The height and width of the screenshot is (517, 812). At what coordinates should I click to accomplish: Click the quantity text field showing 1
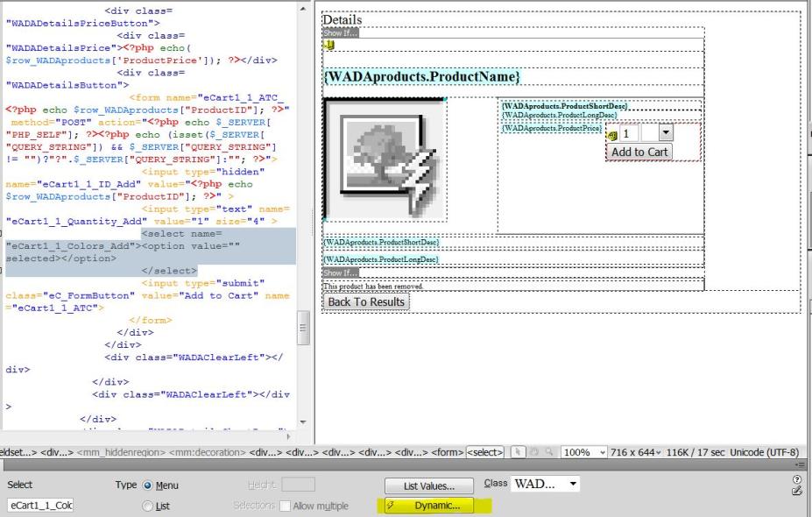(x=629, y=133)
